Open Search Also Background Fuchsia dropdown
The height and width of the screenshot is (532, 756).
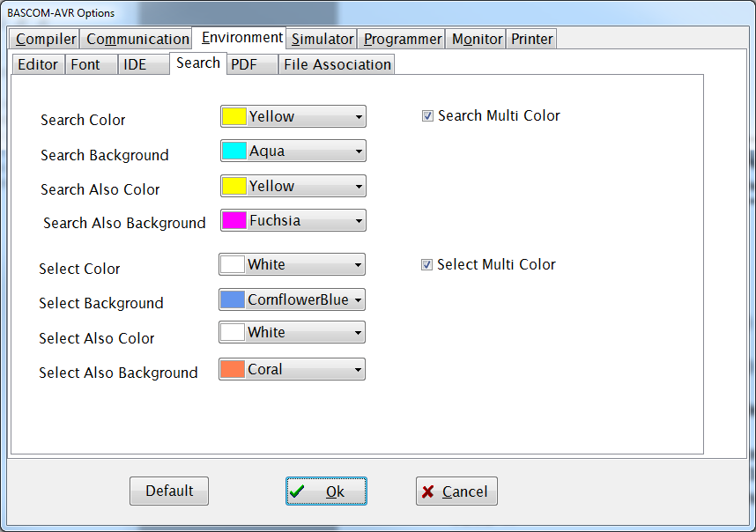coord(359,221)
